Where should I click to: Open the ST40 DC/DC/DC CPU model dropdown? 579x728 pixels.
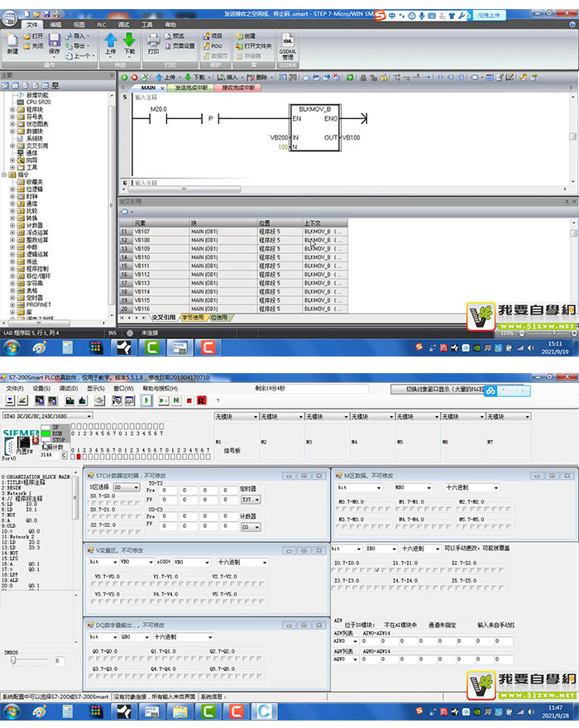tap(47, 416)
